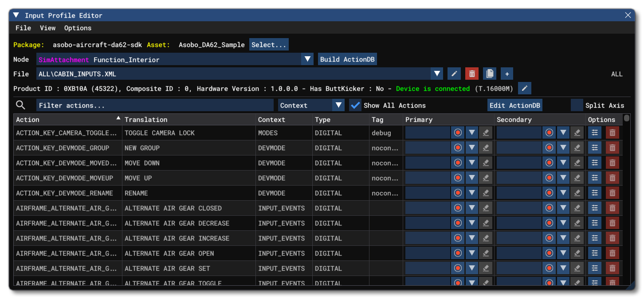The image size is (644, 299).
Task: Open Primary dropdown arrow for ALTERNATE AIR GEAR CLOSED
Action: point(471,208)
